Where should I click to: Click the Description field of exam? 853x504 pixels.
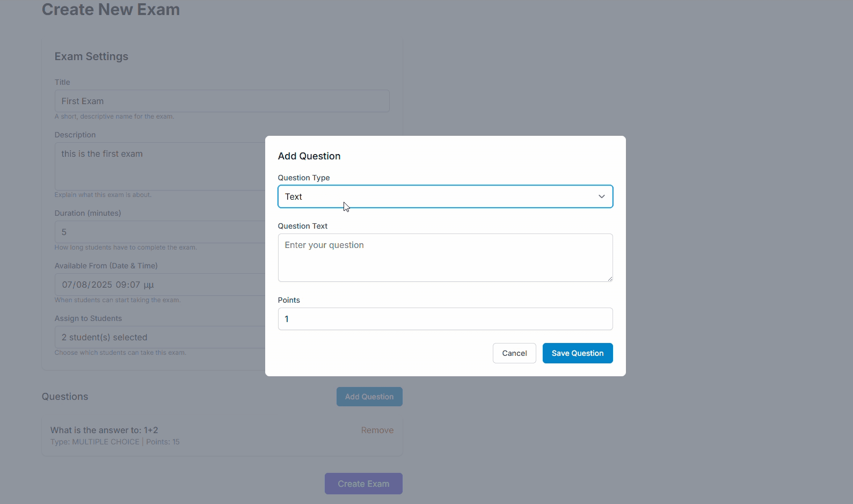[x=160, y=166]
